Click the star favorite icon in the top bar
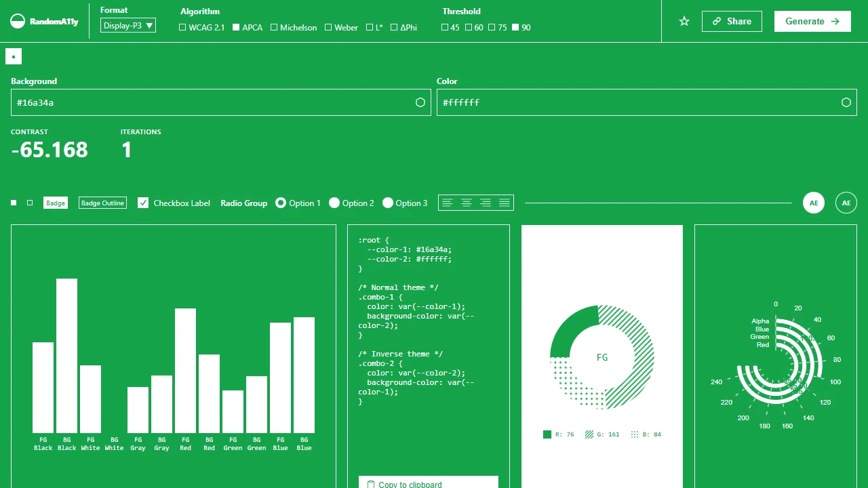868x488 pixels. tap(684, 21)
